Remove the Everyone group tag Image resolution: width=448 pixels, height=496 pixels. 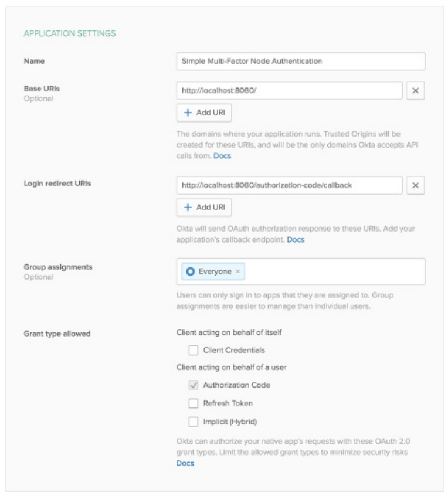237,272
